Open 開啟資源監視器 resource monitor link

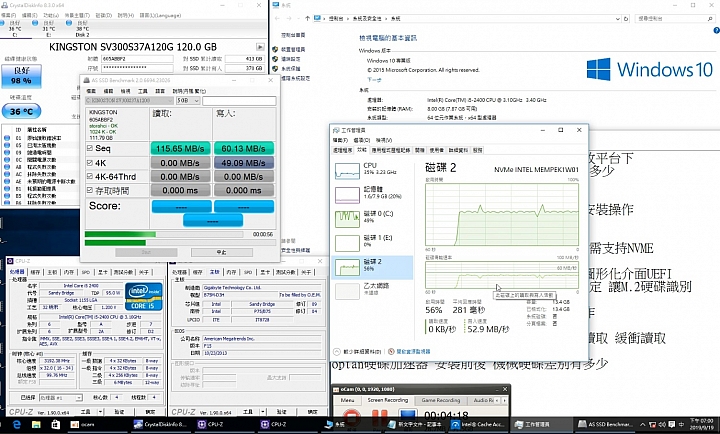pos(409,351)
